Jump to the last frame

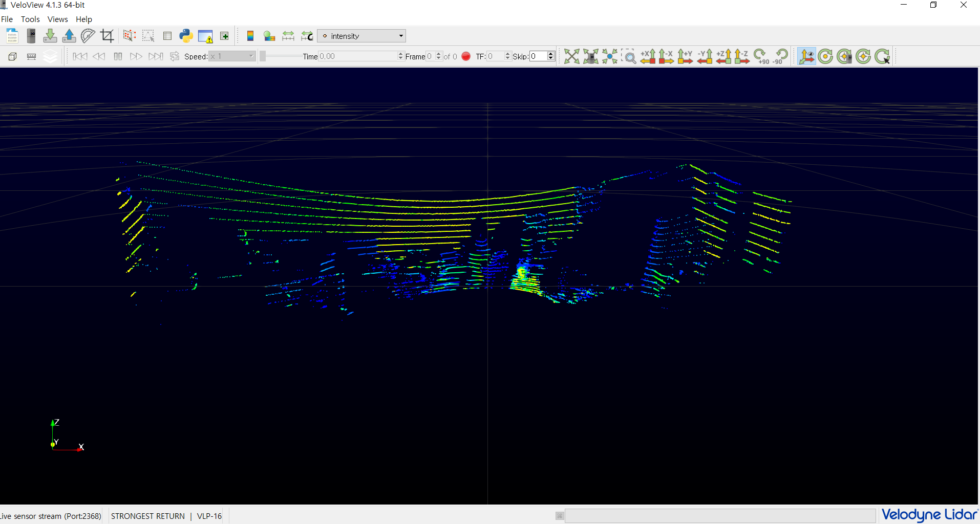click(156, 56)
